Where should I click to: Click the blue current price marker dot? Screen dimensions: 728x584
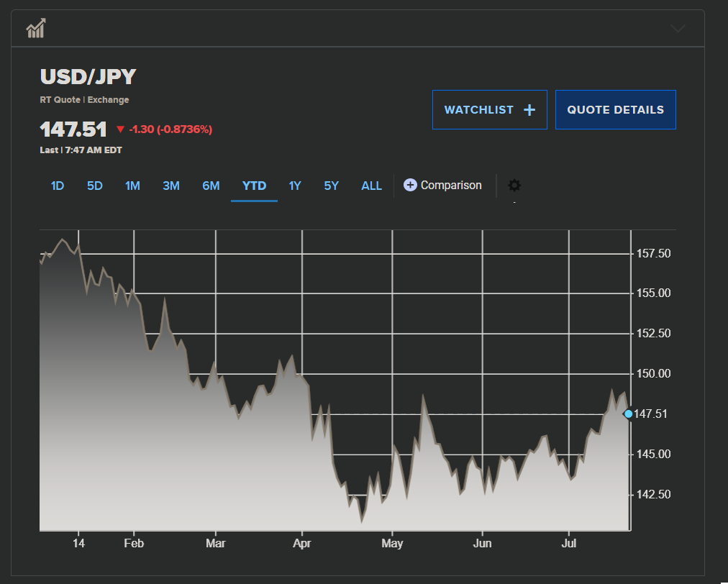click(629, 414)
